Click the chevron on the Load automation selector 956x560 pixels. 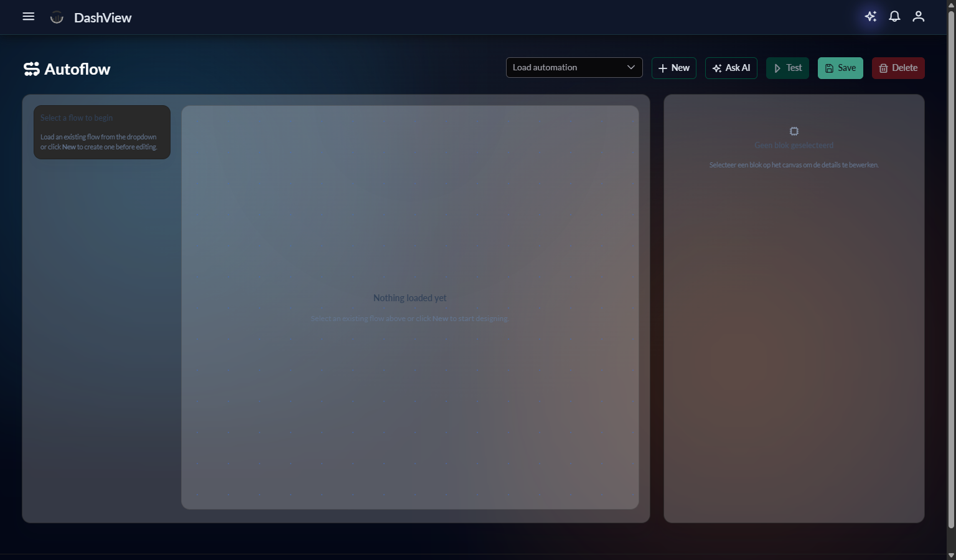(630, 67)
